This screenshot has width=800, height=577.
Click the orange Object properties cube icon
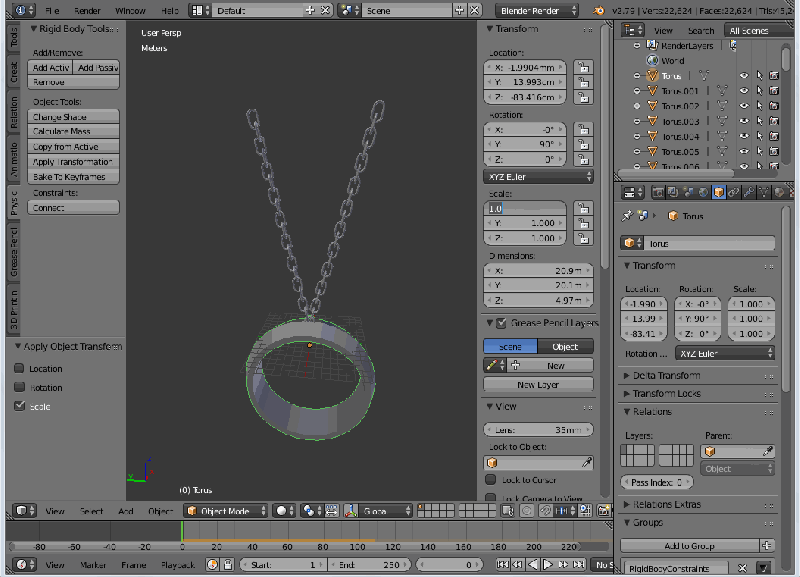coord(719,192)
